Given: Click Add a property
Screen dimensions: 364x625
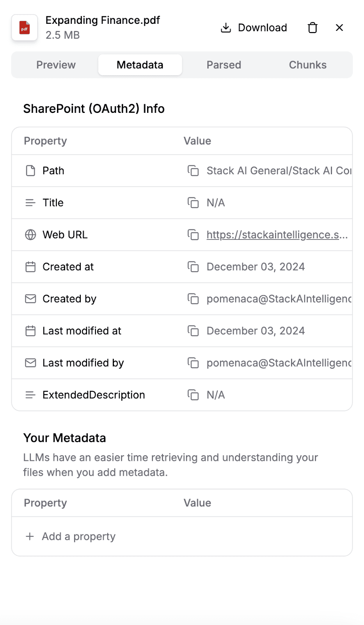Looking at the screenshot, I should pos(78,536).
